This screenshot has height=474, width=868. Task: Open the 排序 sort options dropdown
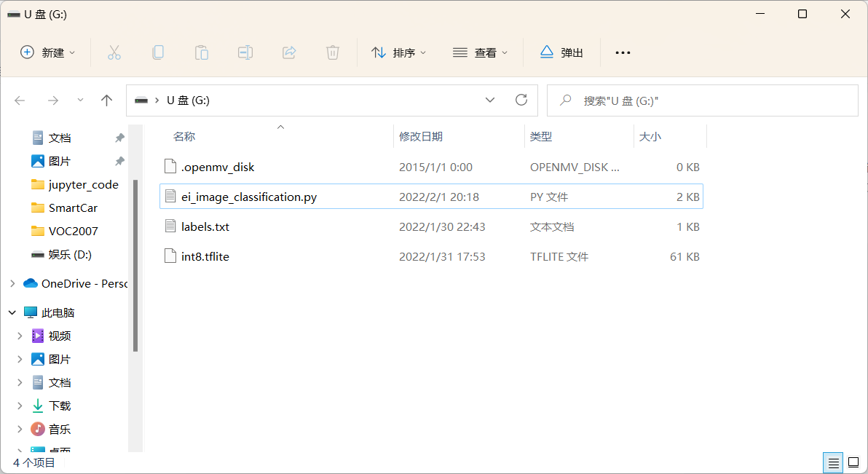point(398,52)
